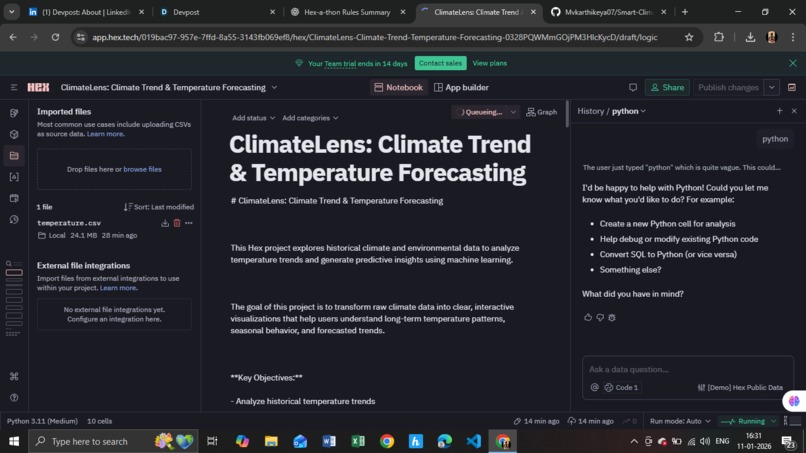This screenshot has width=806, height=453.
Task: Give thumbs down to the AI response
Action: point(600,317)
